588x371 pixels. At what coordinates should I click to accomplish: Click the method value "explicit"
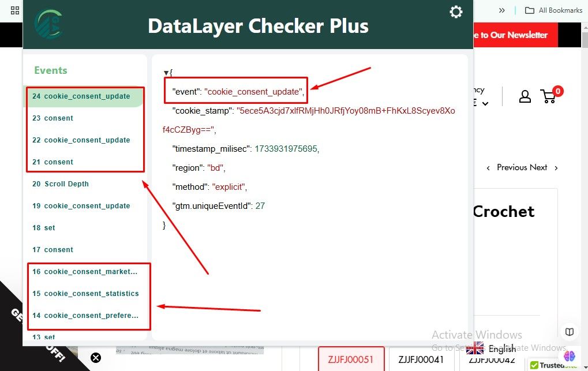click(x=229, y=187)
